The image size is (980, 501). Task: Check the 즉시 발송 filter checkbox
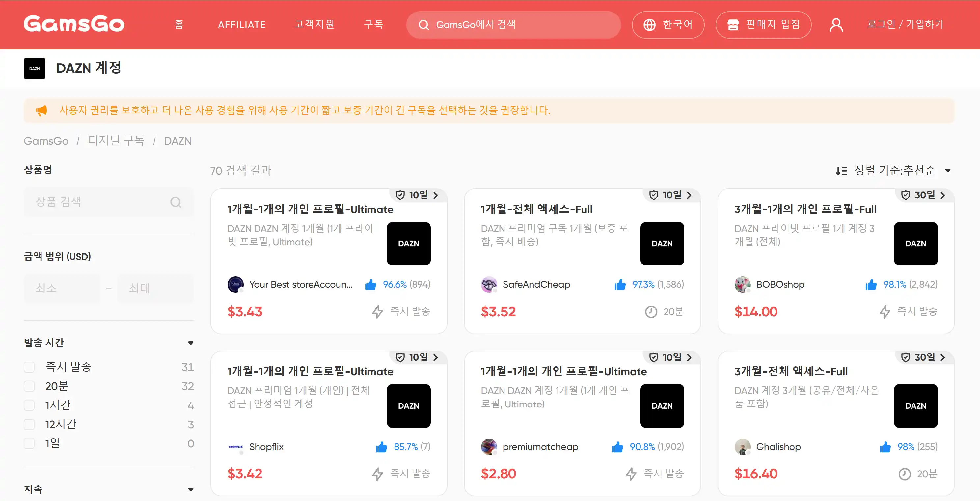[29, 367]
